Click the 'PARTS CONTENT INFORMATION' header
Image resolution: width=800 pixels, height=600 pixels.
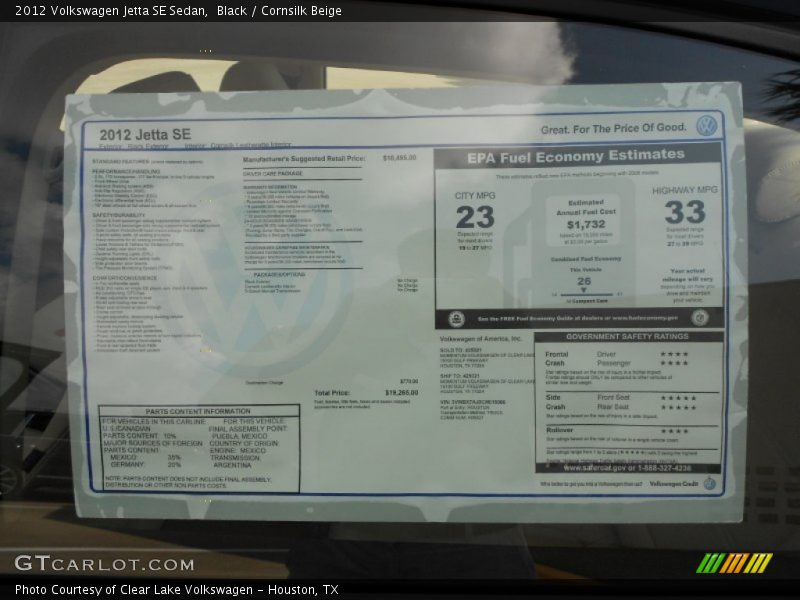click(198, 411)
